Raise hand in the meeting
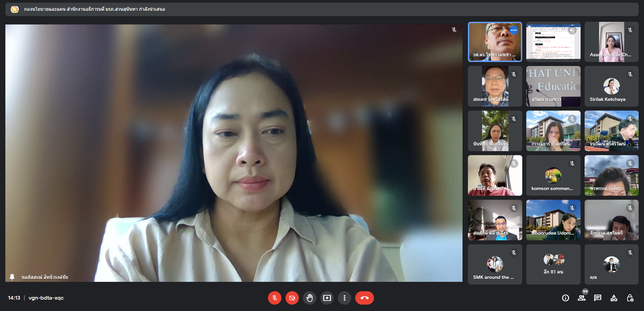 pyautogui.click(x=309, y=298)
